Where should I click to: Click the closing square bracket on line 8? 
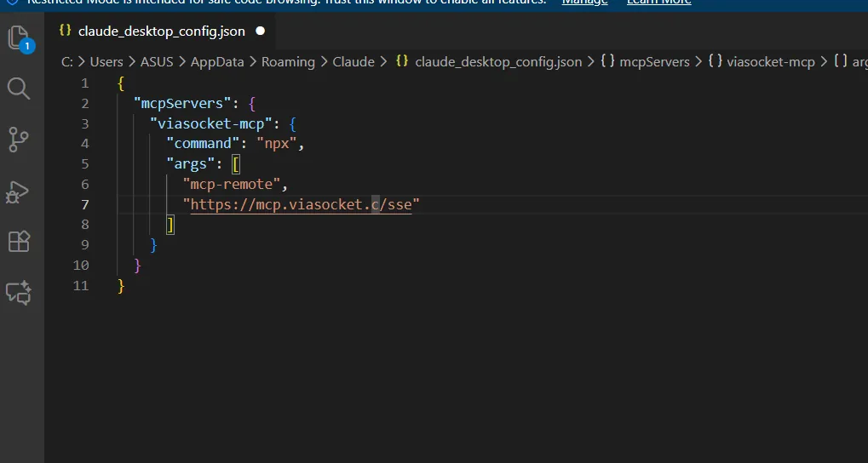pos(170,225)
